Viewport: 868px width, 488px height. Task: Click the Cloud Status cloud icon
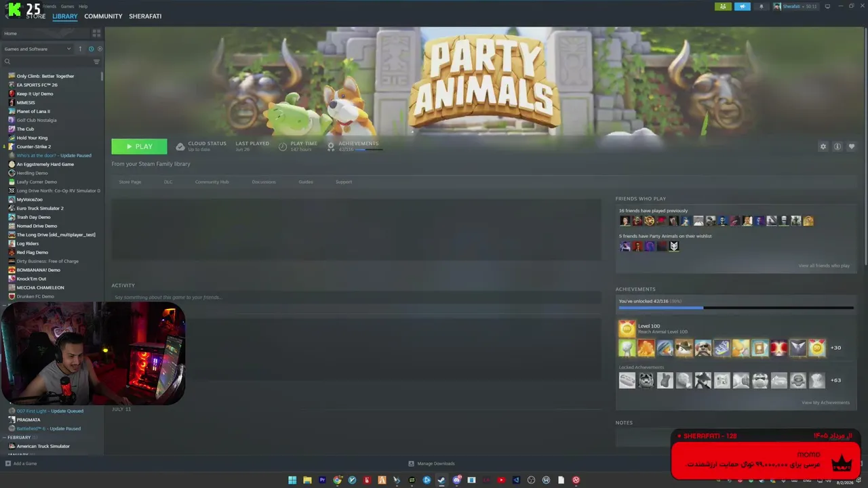tap(180, 146)
